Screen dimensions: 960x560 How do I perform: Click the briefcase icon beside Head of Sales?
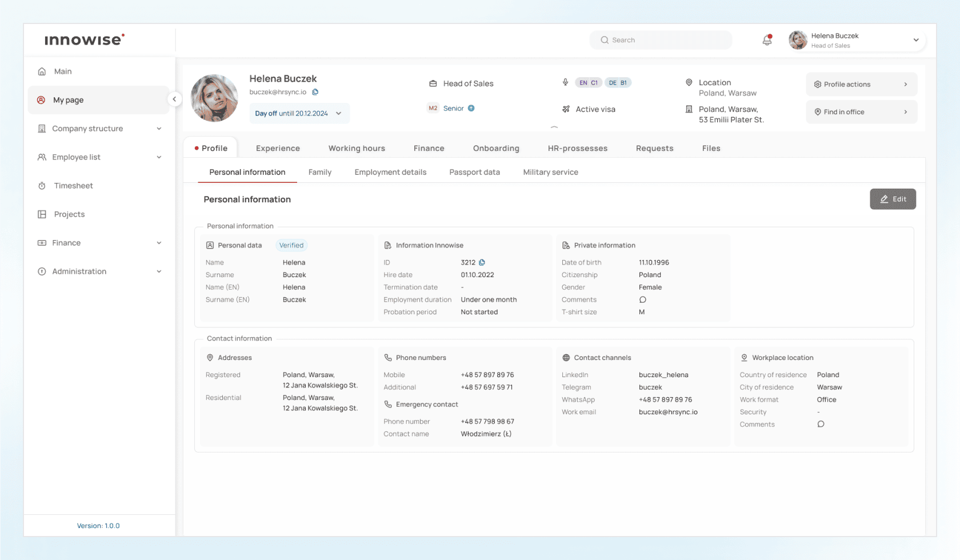pyautogui.click(x=433, y=83)
